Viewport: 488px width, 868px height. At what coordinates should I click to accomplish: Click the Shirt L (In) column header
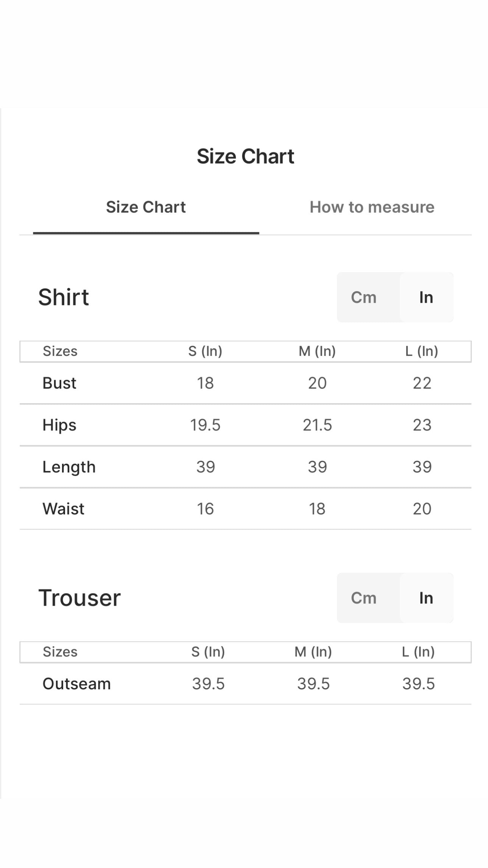point(422,351)
